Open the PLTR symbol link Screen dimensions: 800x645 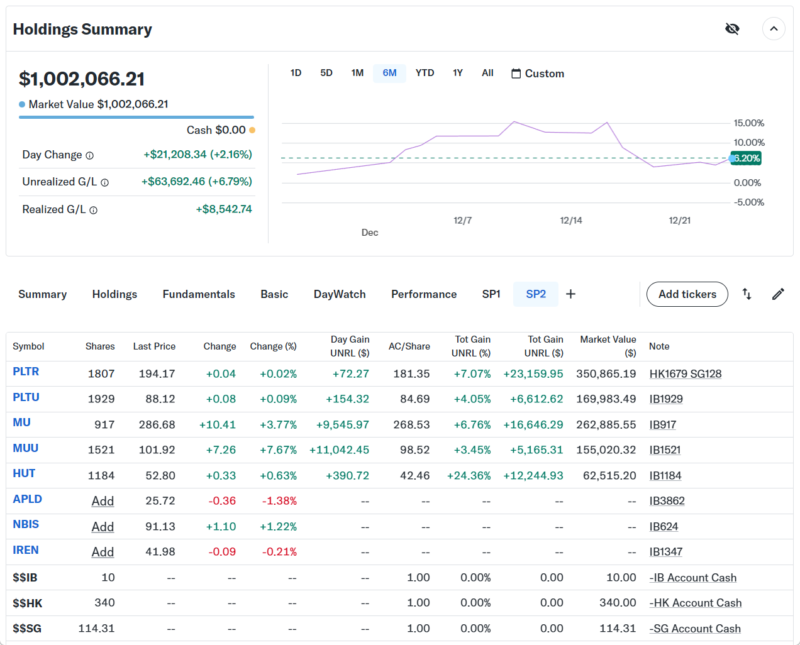pos(25,373)
